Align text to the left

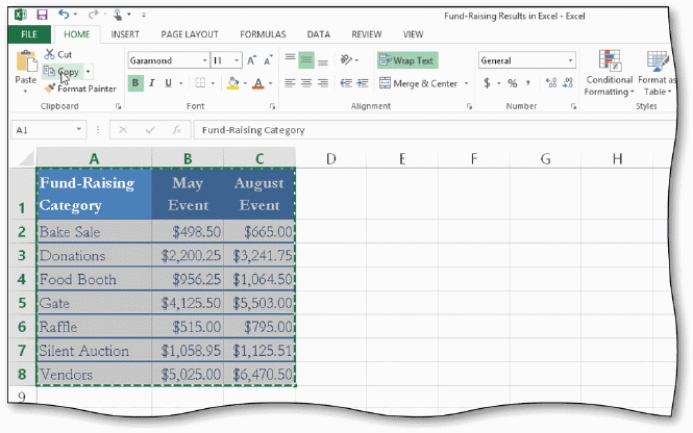click(x=290, y=83)
